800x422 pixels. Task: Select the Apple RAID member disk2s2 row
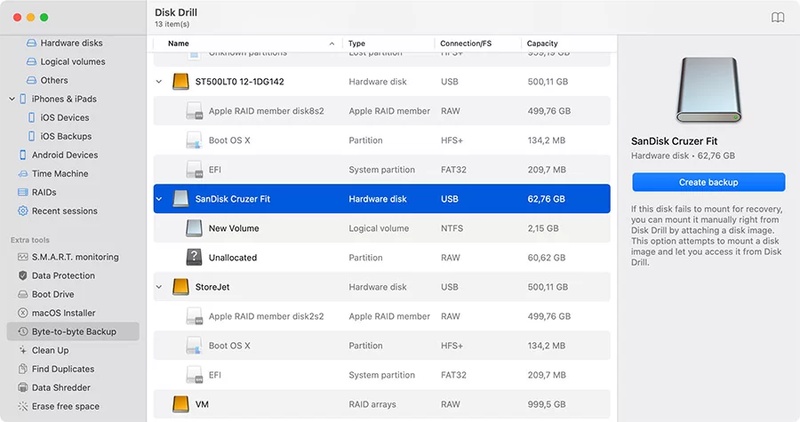(x=382, y=316)
